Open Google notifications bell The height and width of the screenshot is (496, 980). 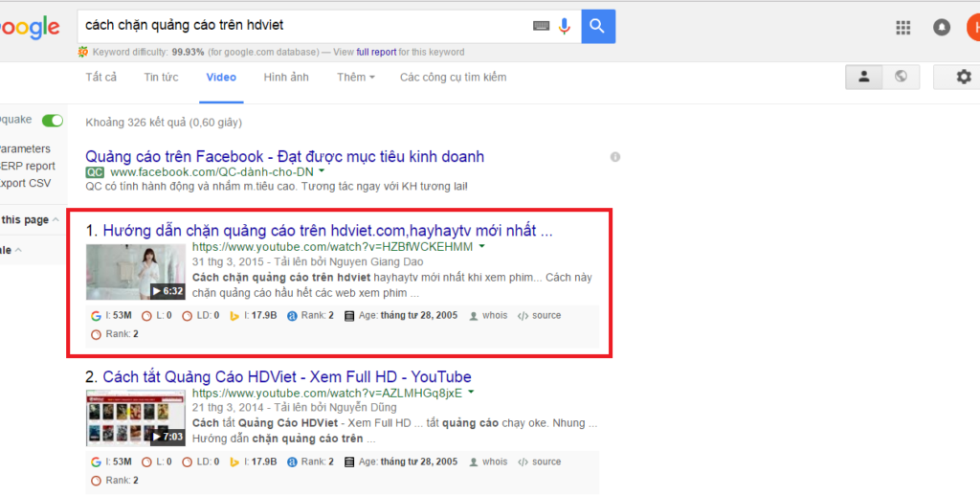(942, 27)
